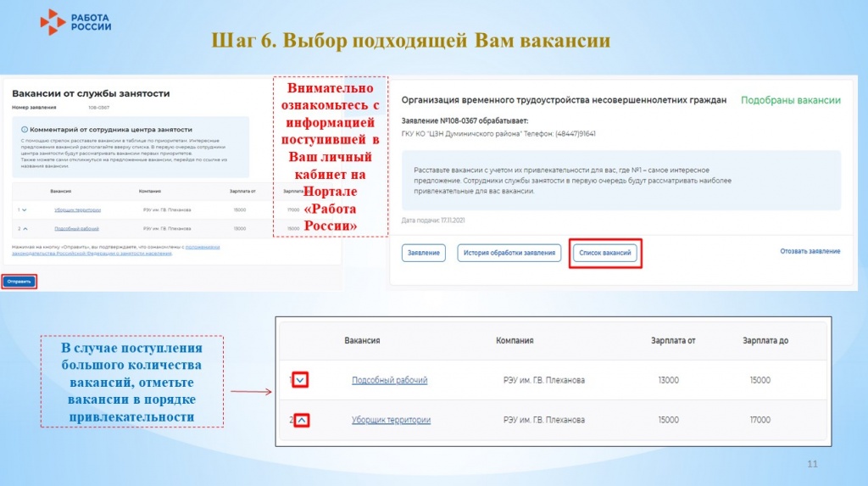
Task: Open Подсобный рабочий link in large table
Action: [x=390, y=380]
